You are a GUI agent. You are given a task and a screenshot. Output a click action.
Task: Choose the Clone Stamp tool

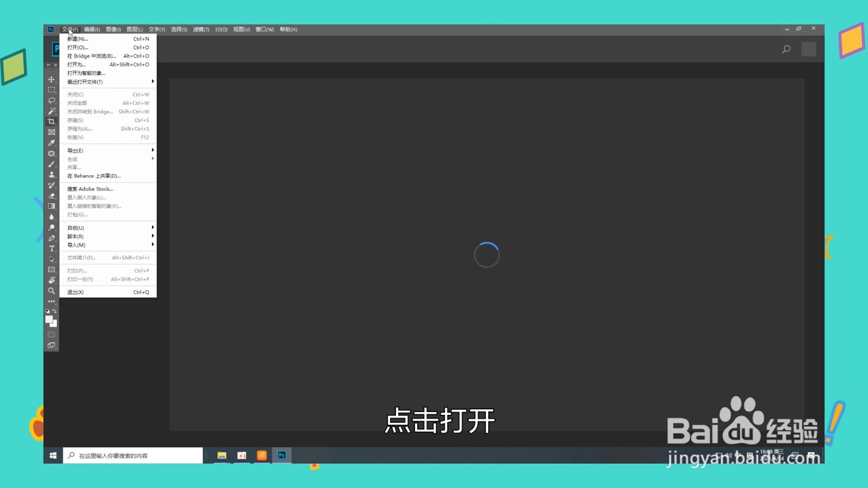coord(52,175)
